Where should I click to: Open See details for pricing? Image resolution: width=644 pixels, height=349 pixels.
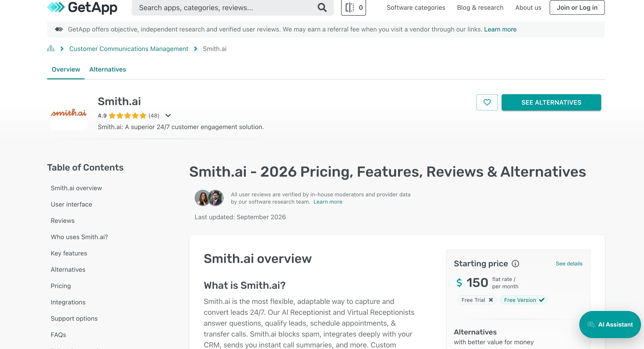pos(569,263)
